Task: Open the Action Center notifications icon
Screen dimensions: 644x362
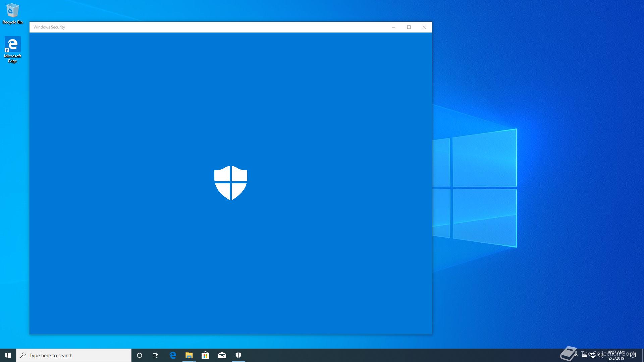Action: pyautogui.click(x=633, y=355)
